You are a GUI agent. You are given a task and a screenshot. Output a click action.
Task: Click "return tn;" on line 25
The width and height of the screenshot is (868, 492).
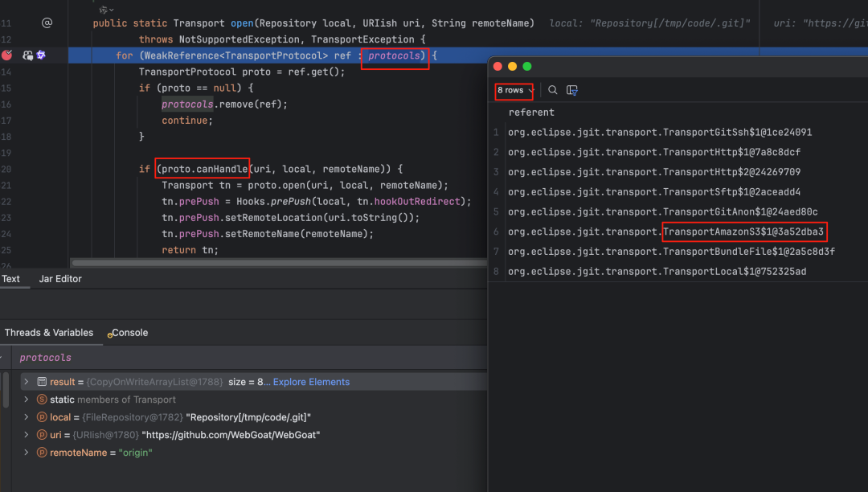190,250
